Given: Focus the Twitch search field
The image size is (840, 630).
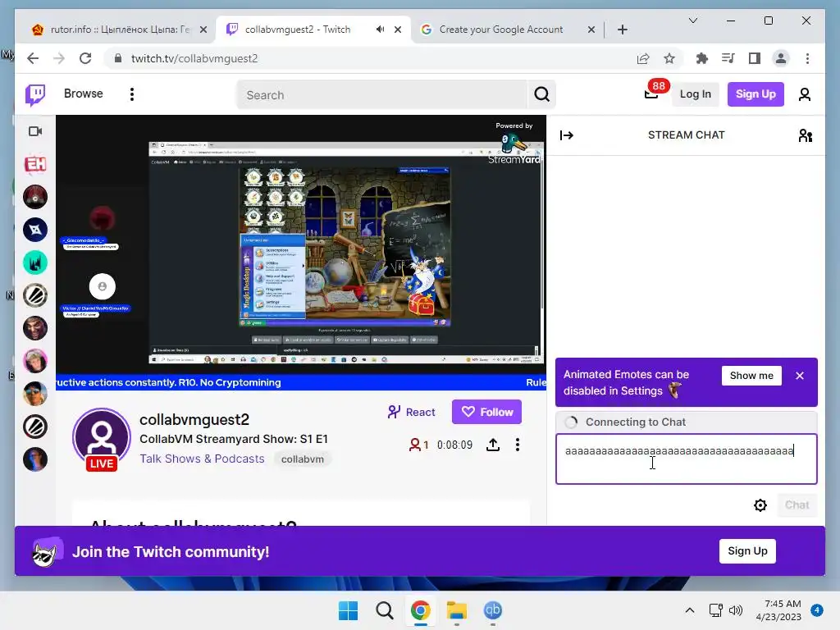Looking at the screenshot, I should click(x=382, y=95).
